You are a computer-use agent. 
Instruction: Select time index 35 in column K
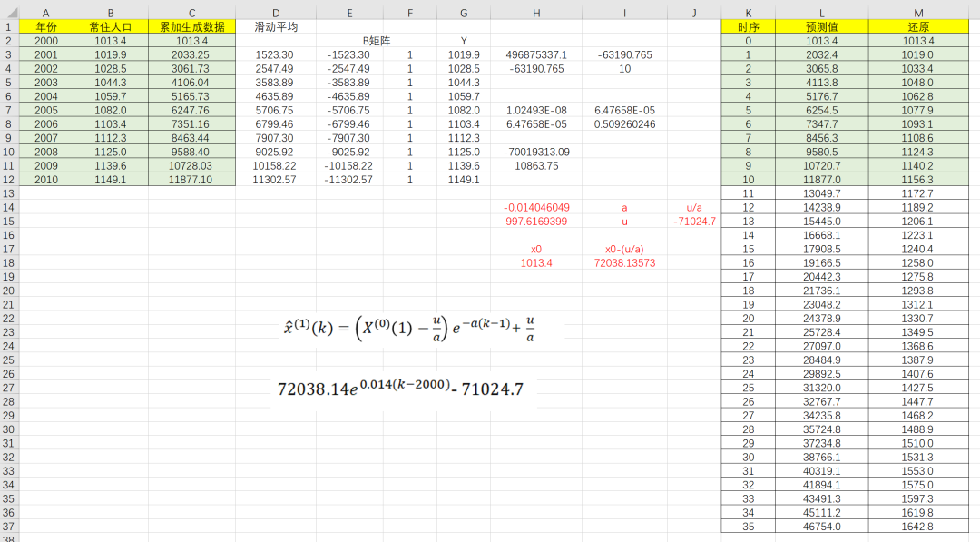click(x=748, y=527)
